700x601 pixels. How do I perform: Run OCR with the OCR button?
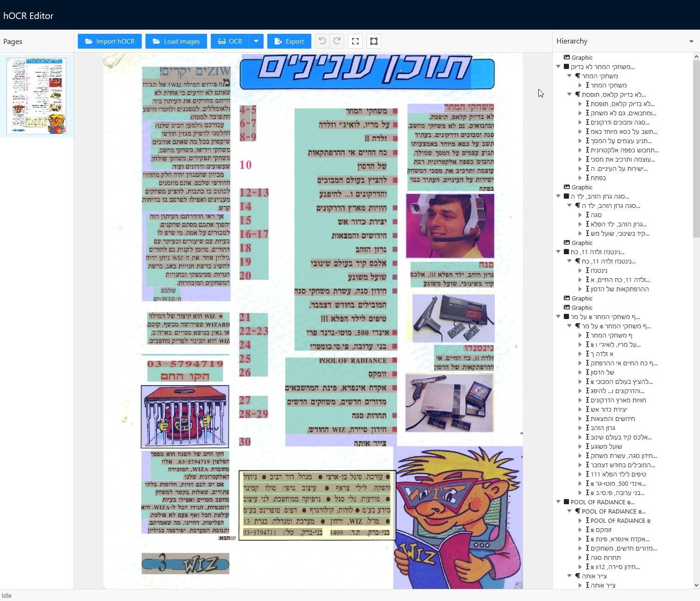click(x=230, y=41)
